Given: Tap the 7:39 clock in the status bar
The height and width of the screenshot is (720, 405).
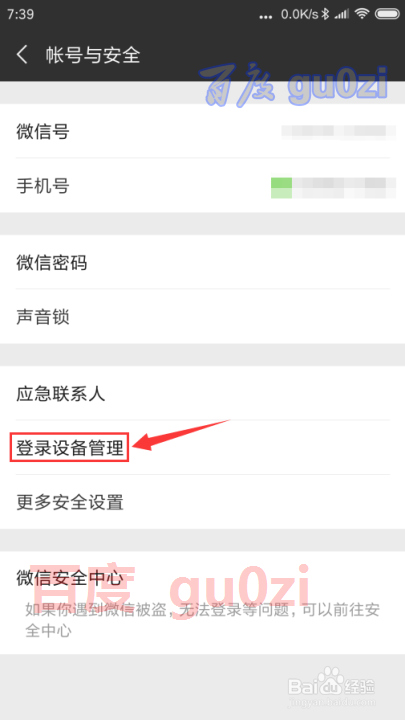Looking at the screenshot, I should click(20, 14).
